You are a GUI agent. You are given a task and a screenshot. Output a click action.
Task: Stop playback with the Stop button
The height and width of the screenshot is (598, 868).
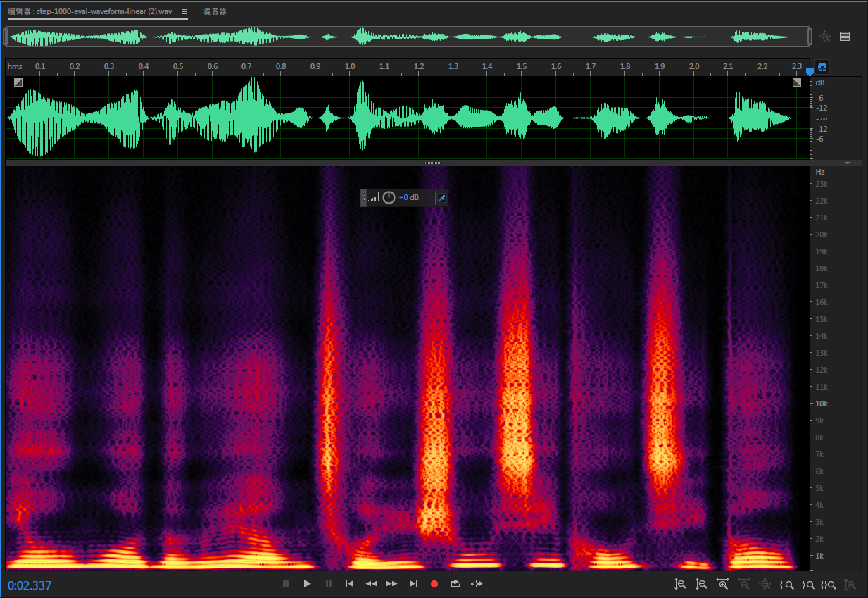[286, 584]
